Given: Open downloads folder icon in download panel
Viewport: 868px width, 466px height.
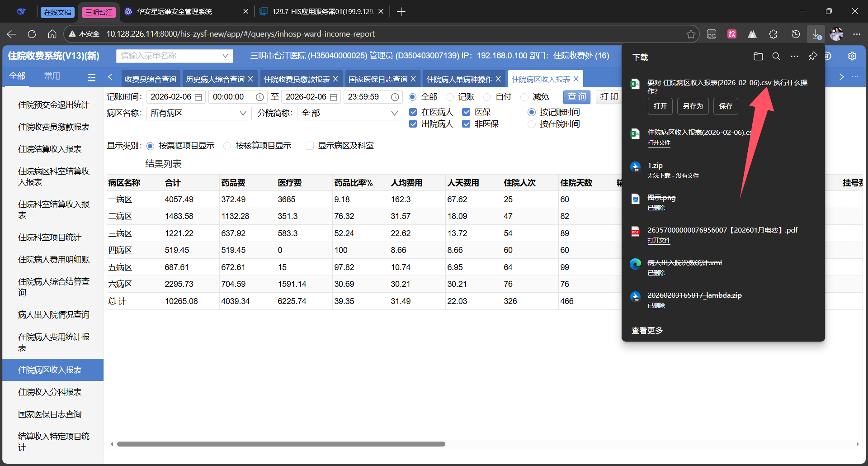Looking at the screenshot, I should coord(758,57).
